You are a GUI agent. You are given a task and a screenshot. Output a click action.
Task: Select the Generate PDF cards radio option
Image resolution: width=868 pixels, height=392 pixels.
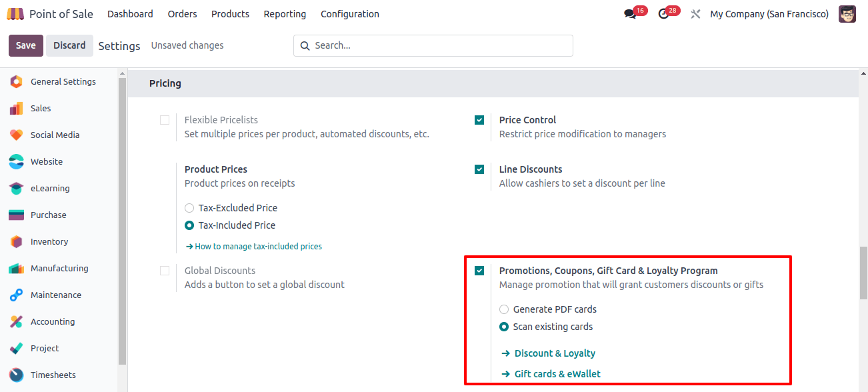pos(504,309)
